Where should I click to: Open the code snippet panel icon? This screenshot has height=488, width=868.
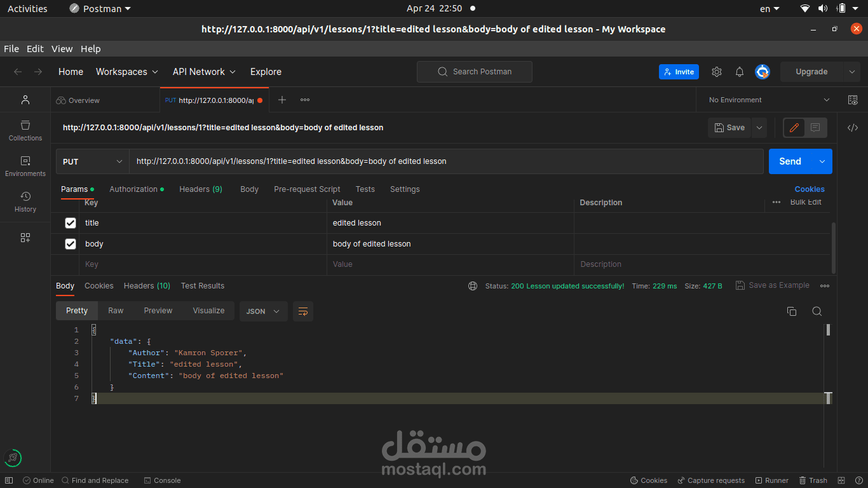853,128
